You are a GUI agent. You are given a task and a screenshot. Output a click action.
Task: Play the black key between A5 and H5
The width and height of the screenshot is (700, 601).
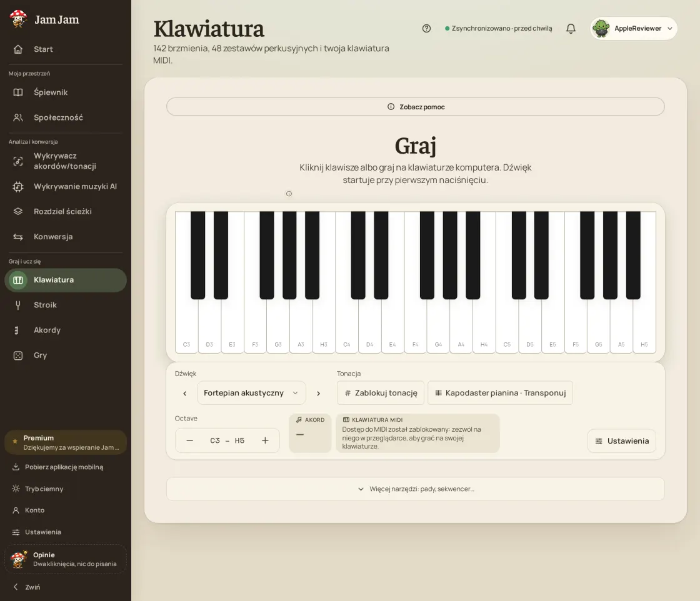tap(633, 254)
